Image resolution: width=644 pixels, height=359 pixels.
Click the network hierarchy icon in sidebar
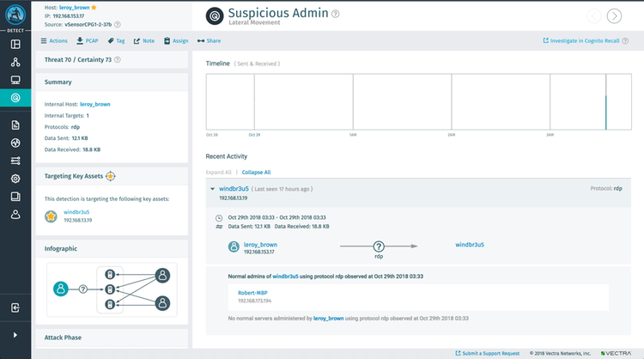pos(15,62)
